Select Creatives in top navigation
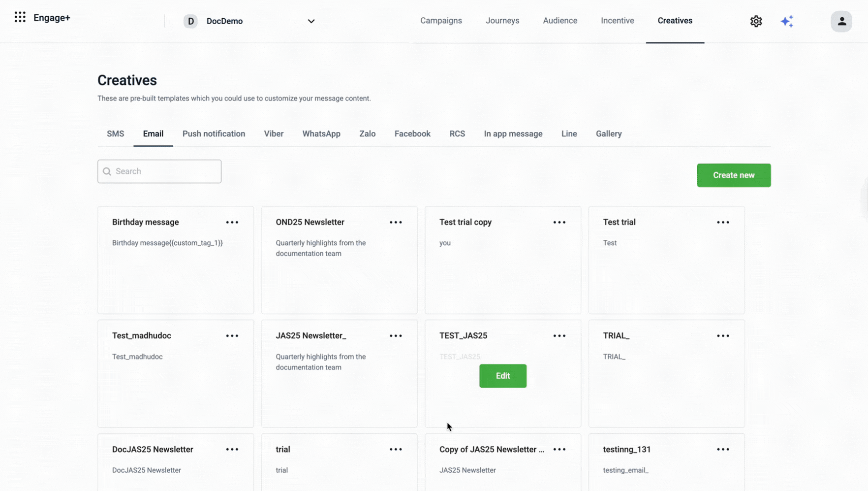 pos(675,21)
